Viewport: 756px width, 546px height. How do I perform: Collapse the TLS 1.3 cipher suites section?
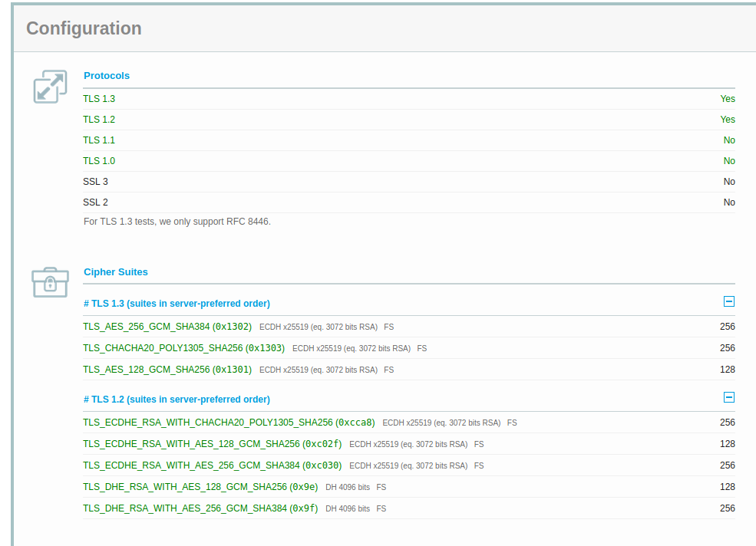(729, 302)
